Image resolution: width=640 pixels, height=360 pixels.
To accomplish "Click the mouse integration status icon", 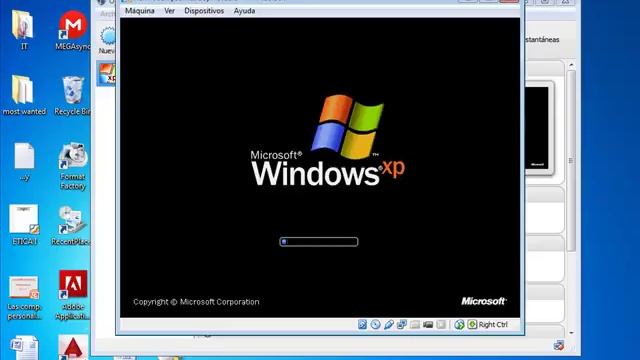I will 459,324.
